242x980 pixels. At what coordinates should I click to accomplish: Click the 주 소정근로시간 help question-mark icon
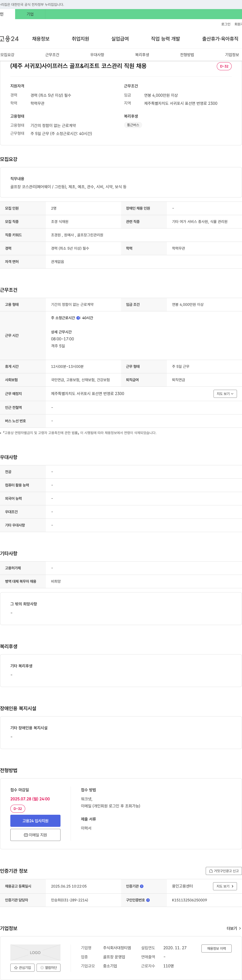coord(78,318)
